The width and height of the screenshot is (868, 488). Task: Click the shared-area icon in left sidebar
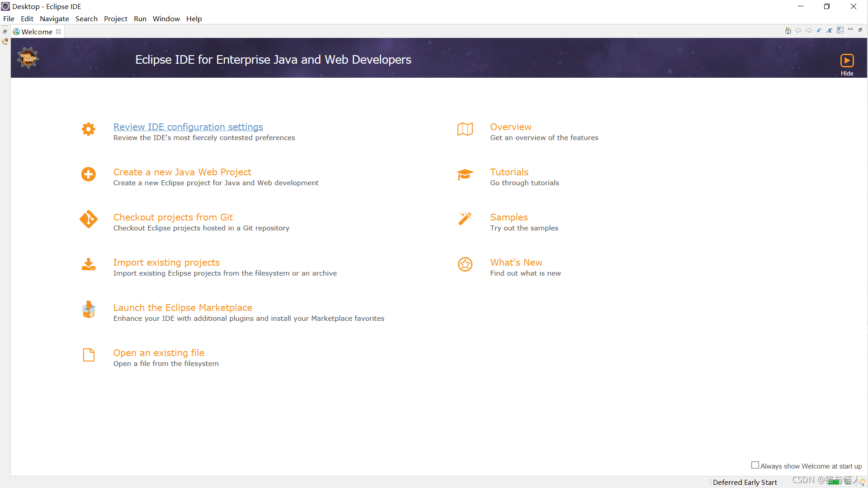5,42
